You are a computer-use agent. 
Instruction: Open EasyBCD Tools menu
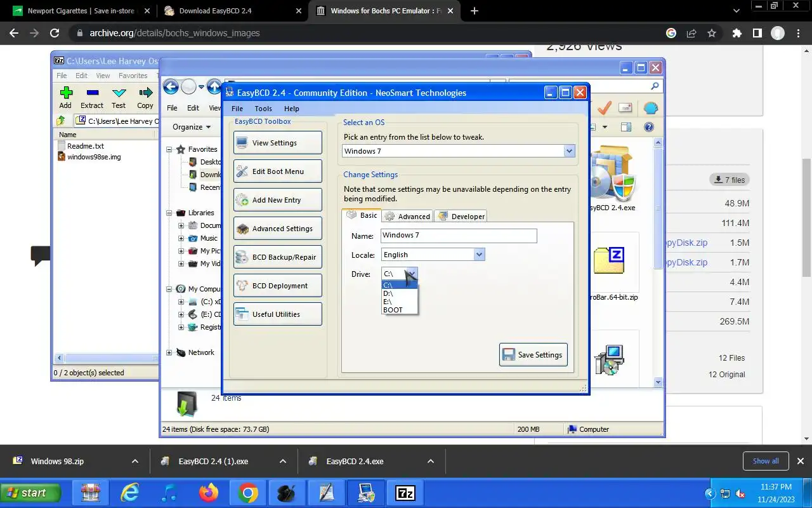[x=263, y=109]
